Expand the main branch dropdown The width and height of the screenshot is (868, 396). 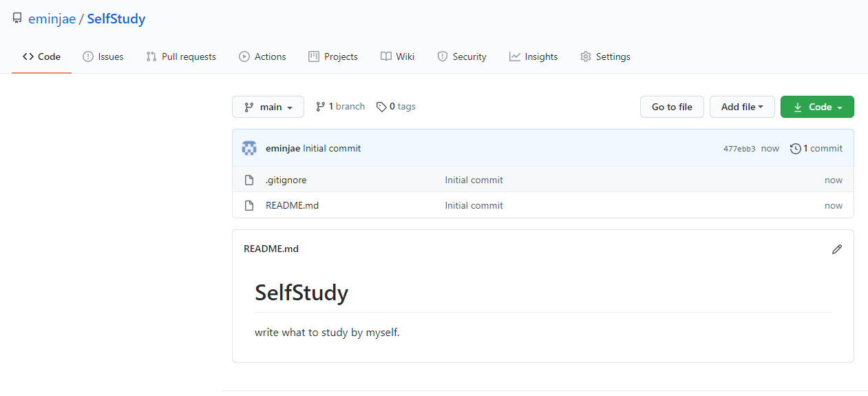tap(268, 107)
